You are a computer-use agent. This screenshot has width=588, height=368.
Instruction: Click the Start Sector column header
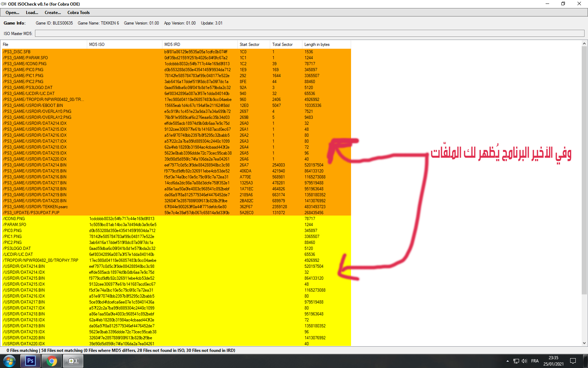pos(253,45)
